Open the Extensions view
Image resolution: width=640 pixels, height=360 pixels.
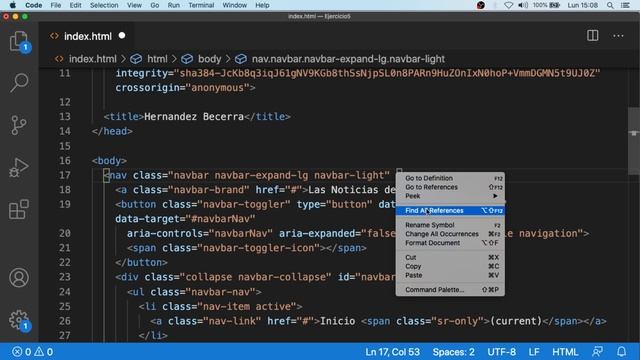tap(19, 209)
